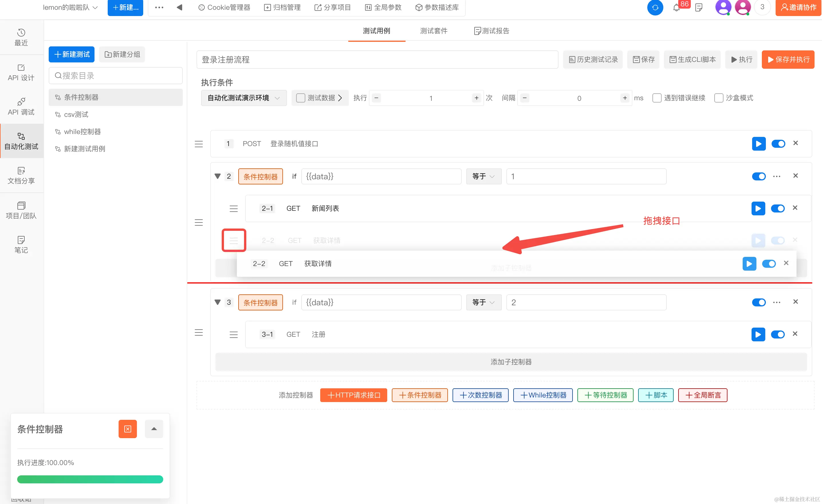Viewport: 822px width, 504px height.
Task: Open 等于 operator dropdown in controller 2
Action: tap(483, 176)
